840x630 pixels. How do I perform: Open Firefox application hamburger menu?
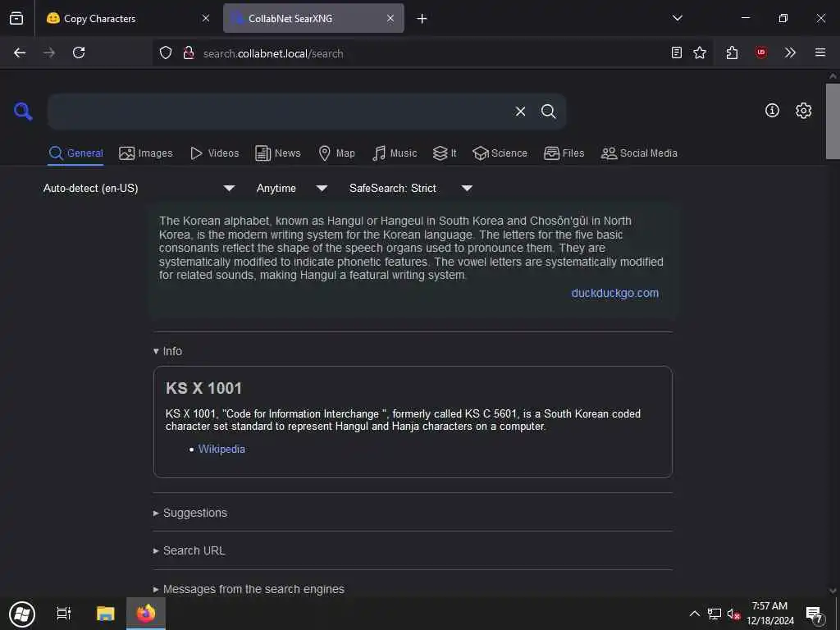click(x=820, y=52)
